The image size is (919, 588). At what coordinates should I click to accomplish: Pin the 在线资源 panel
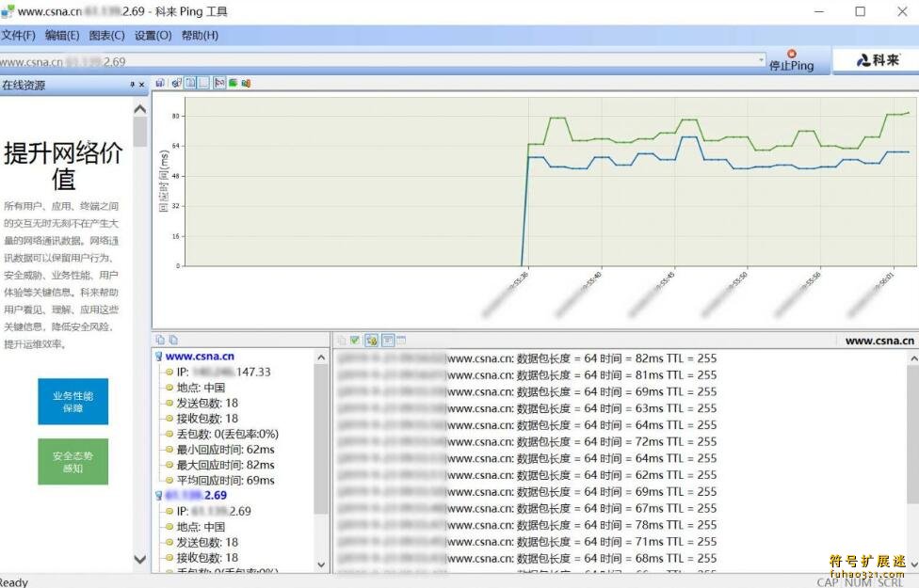pos(132,85)
